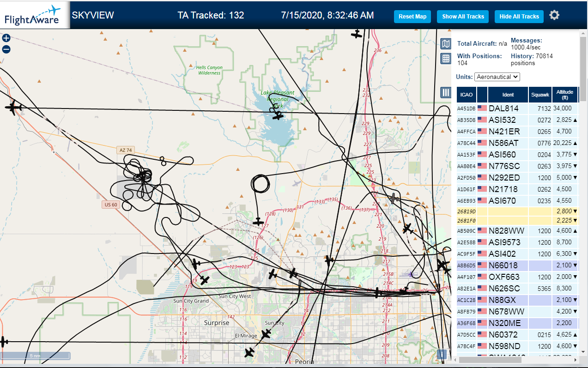Select the N421ER aircraft row
588x368 pixels.
pos(518,132)
